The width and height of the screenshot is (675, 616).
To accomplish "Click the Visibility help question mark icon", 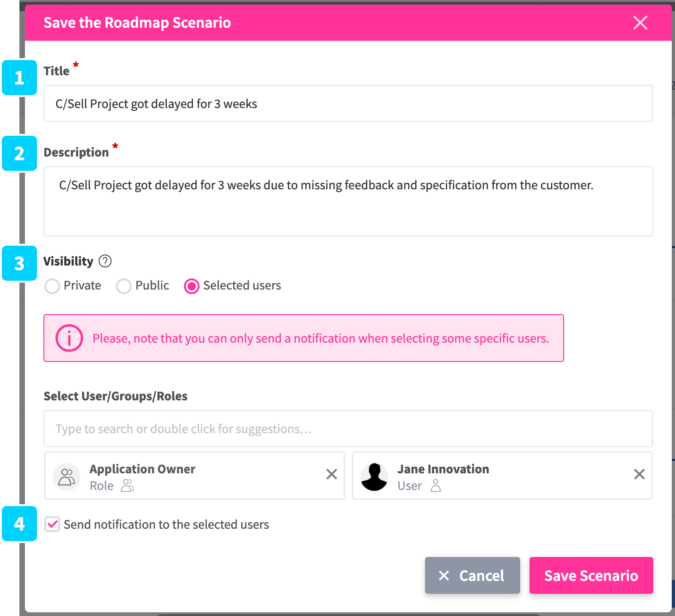I will pos(105,261).
